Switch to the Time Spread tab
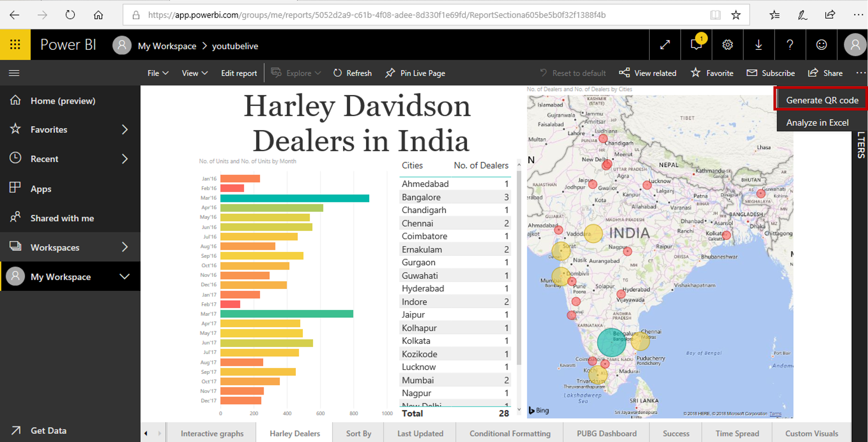 pos(737,433)
